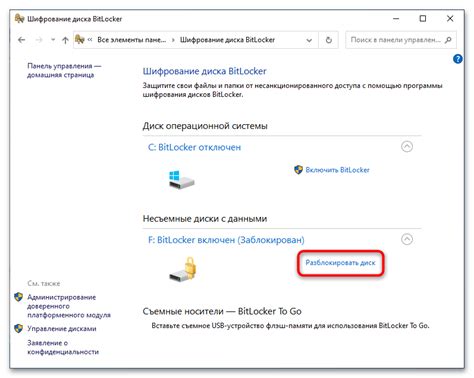Viewport: 474px width, 378px height.
Task: Open 'Администрирование доверенного платформенного модуля'
Action: (x=69, y=306)
